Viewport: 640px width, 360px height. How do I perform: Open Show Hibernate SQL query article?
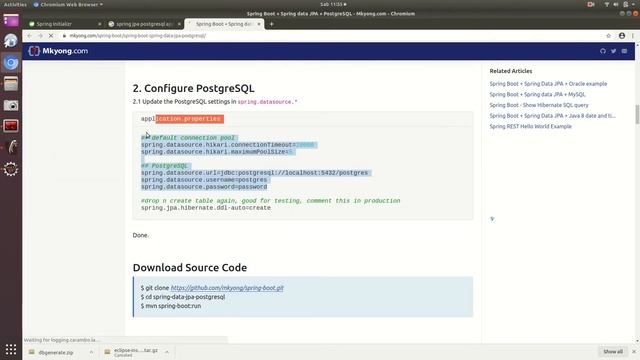click(539, 105)
